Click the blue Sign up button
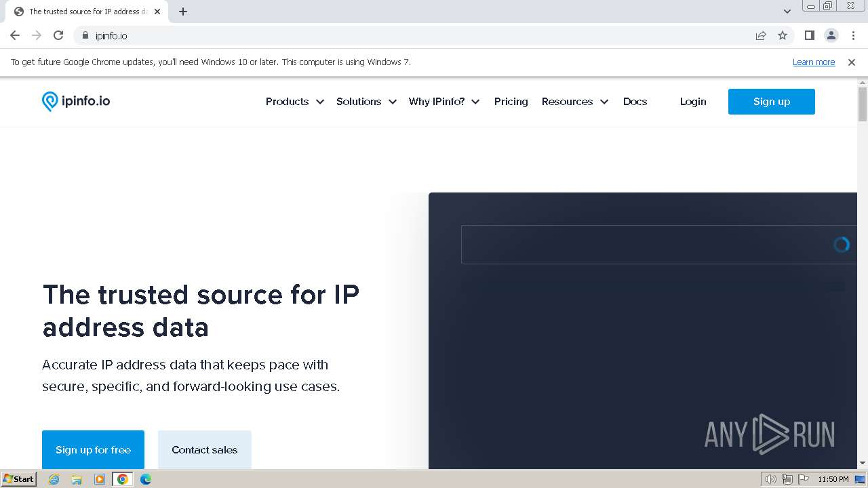The width and height of the screenshot is (868, 488). click(772, 102)
